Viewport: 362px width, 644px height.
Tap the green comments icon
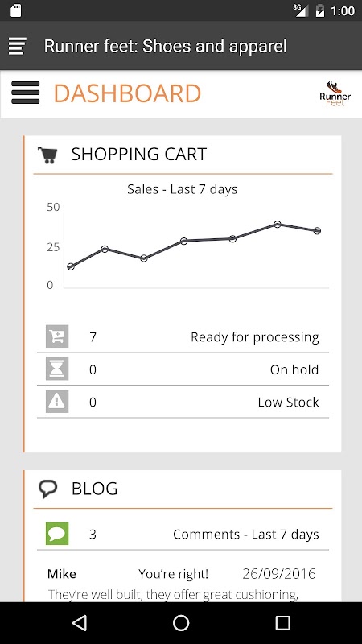[x=57, y=534]
